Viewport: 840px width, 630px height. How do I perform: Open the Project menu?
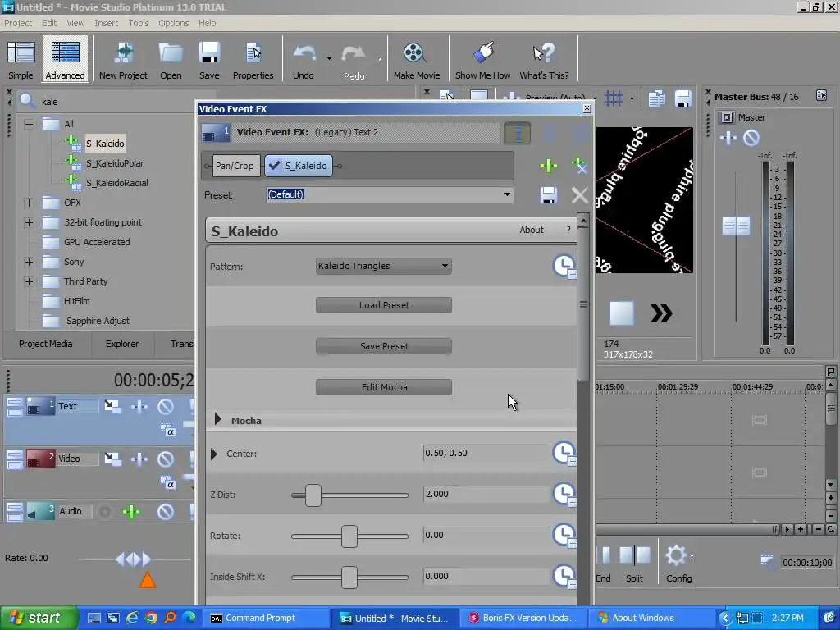tap(18, 23)
